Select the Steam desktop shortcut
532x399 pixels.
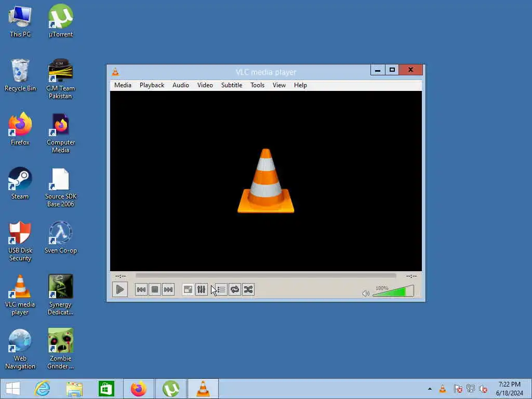(20, 183)
